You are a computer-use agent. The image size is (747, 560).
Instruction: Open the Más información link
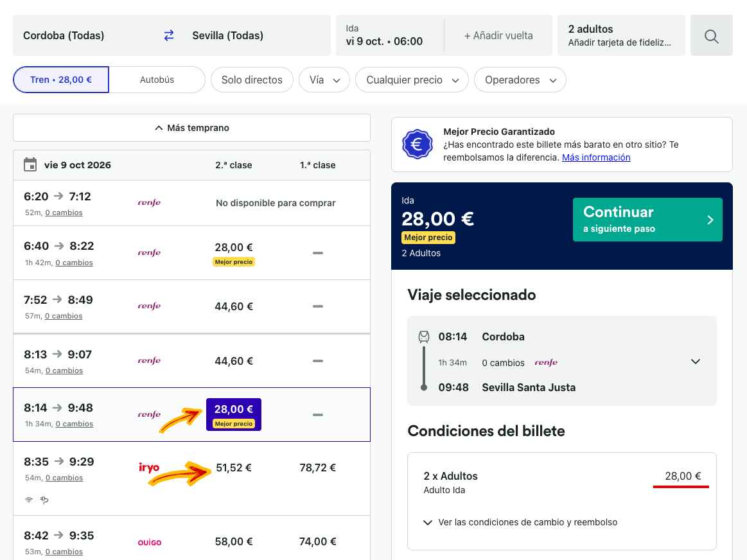point(596,157)
